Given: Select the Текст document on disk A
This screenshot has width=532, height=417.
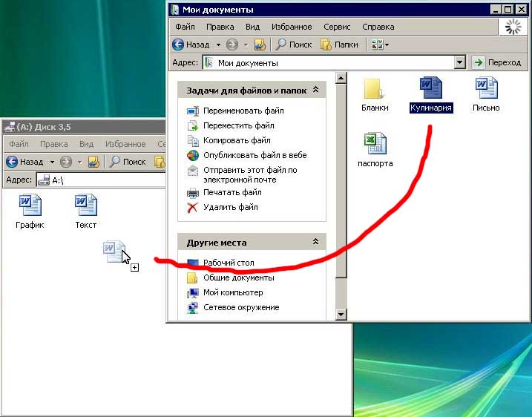Looking at the screenshot, I should point(86,211).
